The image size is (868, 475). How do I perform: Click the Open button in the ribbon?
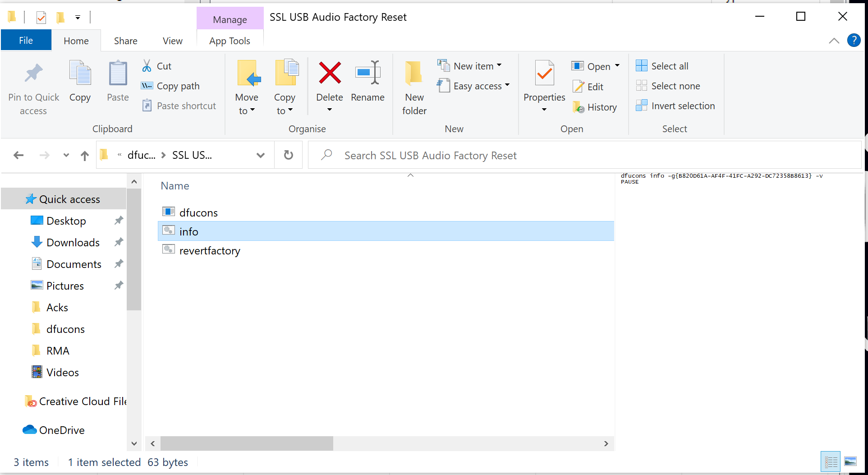pyautogui.click(x=591, y=66)
